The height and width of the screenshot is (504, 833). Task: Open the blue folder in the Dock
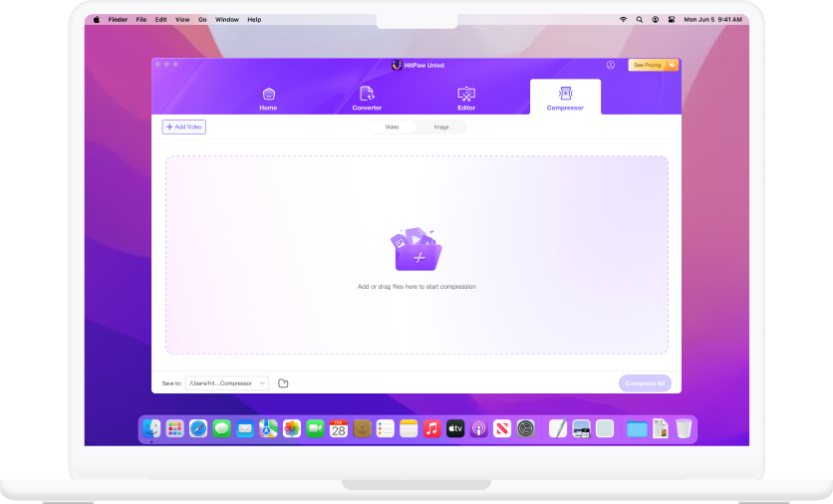[x=637, y=429]
